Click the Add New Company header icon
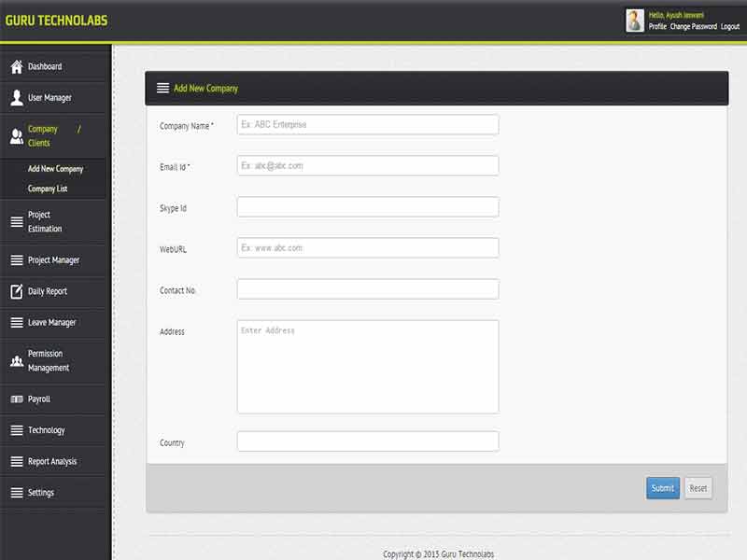The width and height of the screenshot is (747, 560). coord(164,88)
